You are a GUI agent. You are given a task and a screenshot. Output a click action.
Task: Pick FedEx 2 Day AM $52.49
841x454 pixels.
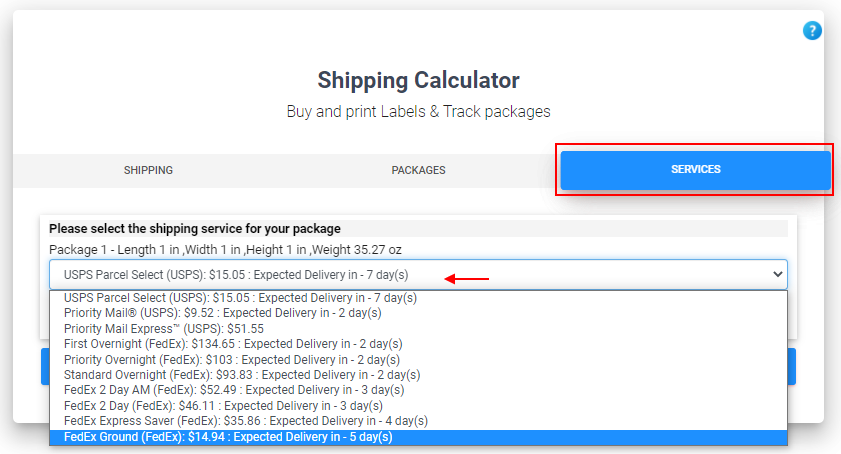point(418,390)
